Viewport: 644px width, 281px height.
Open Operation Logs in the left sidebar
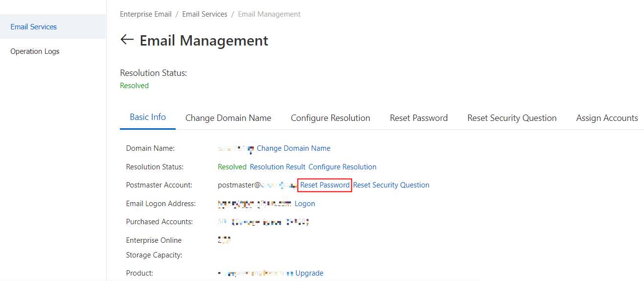coord(35,51)
